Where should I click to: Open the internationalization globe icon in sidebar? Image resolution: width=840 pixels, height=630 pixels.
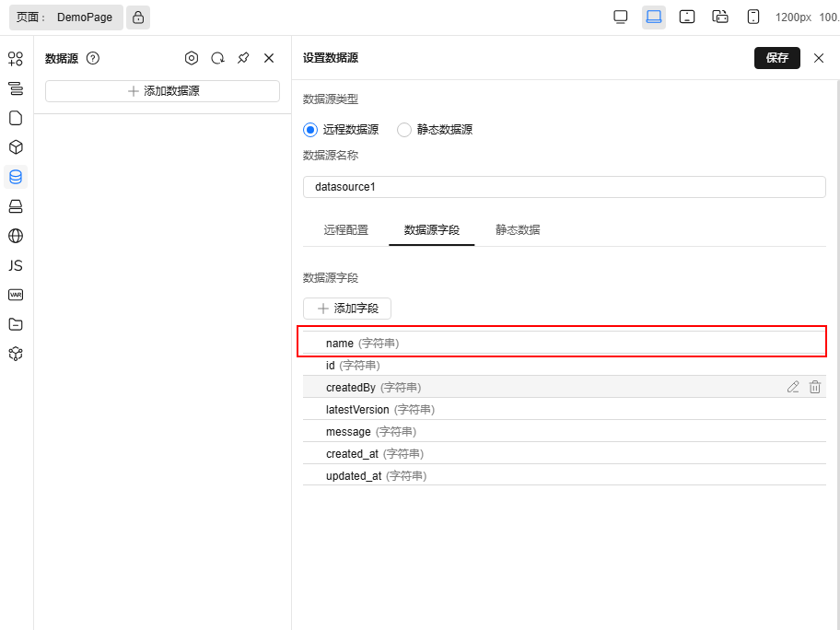point(15,236)
